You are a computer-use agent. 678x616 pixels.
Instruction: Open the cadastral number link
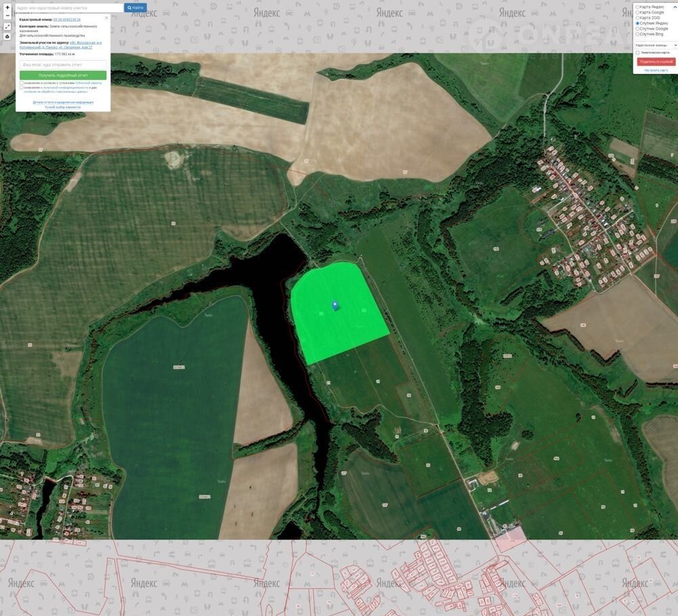point(67,20)
